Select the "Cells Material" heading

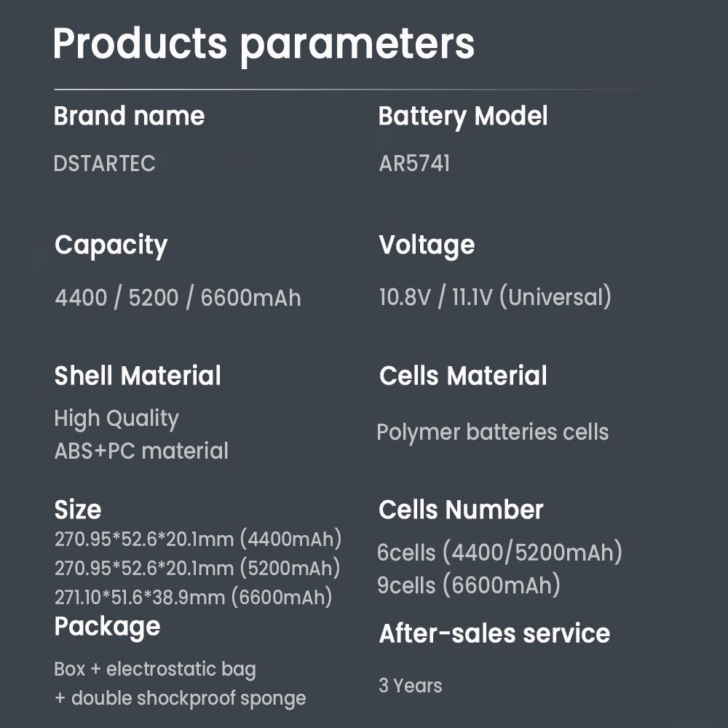point(463,376)
